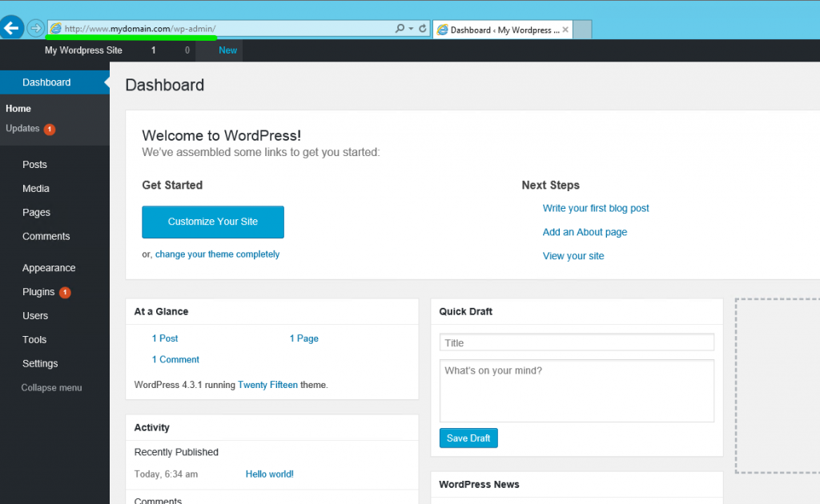Screen dimensions: 820x504
Task: Click the Title field in Quick Draft
Action: click(576, 342)
